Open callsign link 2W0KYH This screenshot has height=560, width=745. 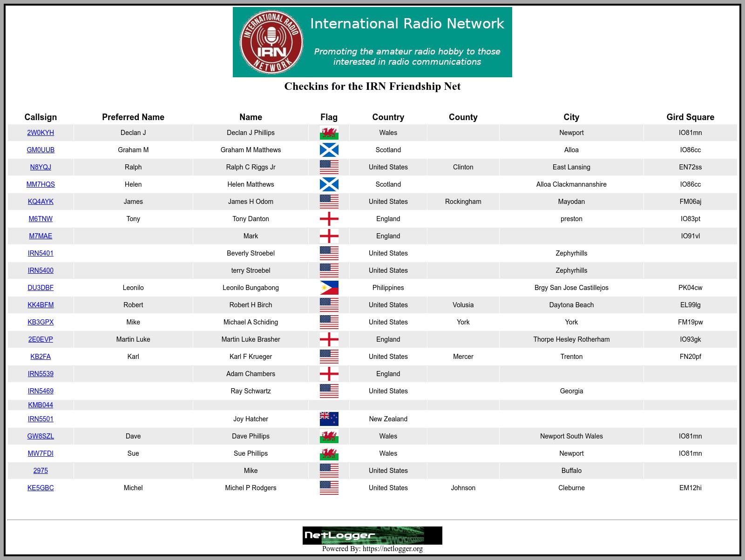click(x=41, y=133)
